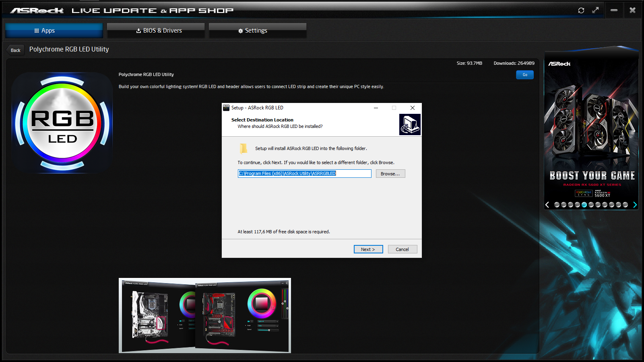
Task: Click the 'Downloads: 264989' text
Action: [x=514, y=63]
